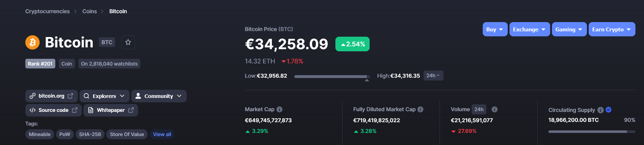Viewport: 644px width, 145px height.
Task: Click the low-high price range bar
Action: pyautogui.click(x=332, y=77)
